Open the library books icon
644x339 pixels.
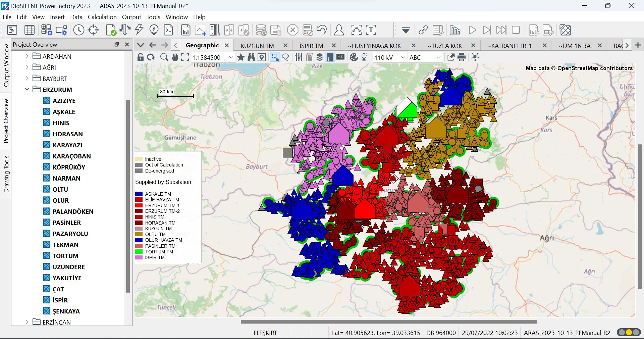click(x=215, y=30)
